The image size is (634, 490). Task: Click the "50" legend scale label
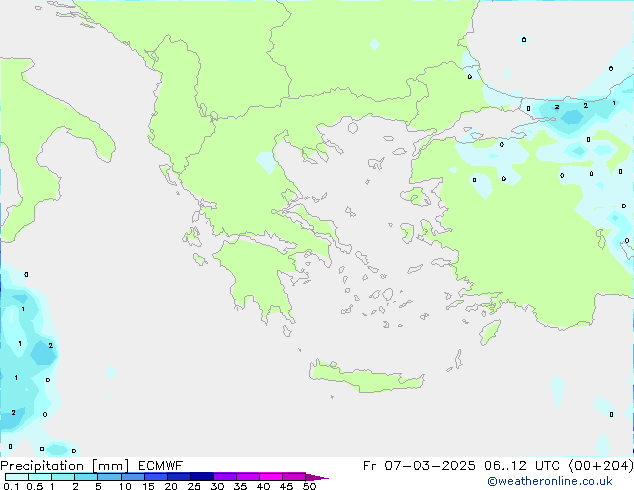[309, 486]
